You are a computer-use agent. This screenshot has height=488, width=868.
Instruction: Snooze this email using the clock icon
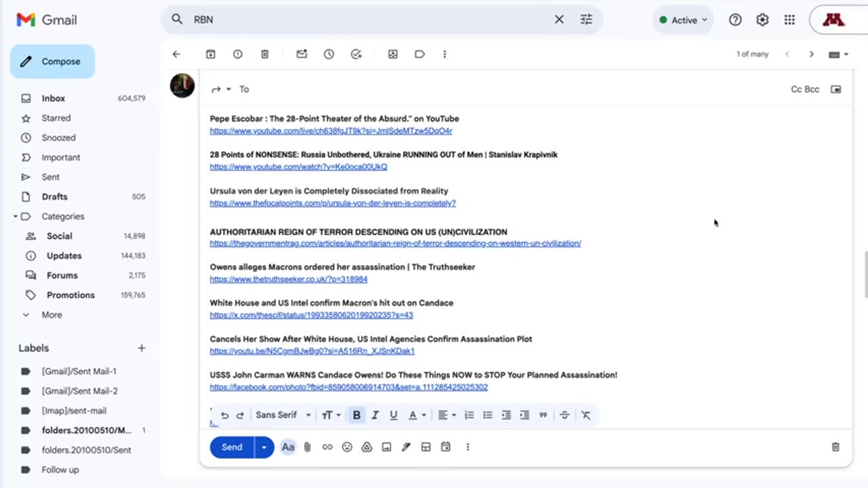(x=329, y=54)
